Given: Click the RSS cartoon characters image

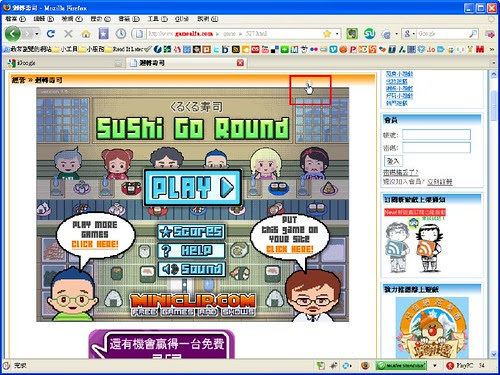Looking at the screenshot, I should (415, 246).
